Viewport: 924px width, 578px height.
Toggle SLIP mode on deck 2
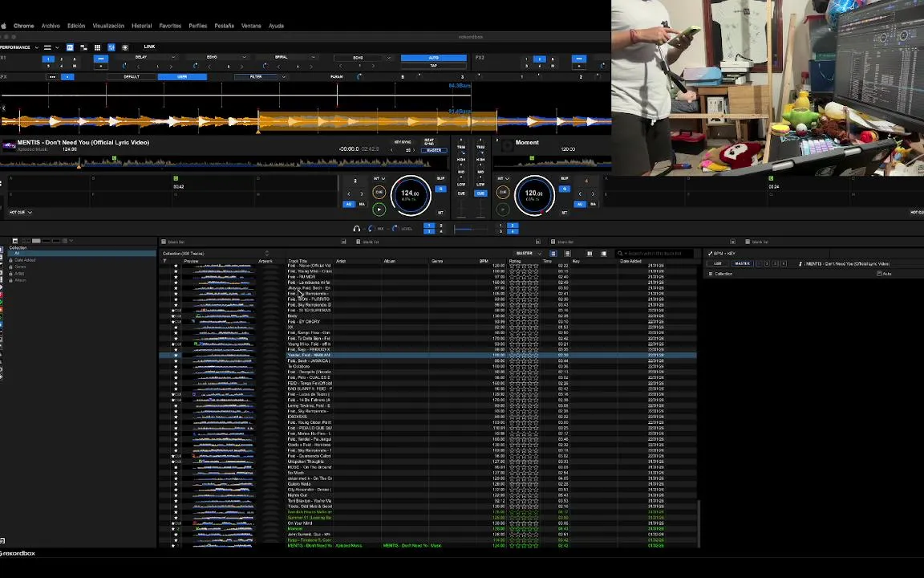[x=565, y=178]
